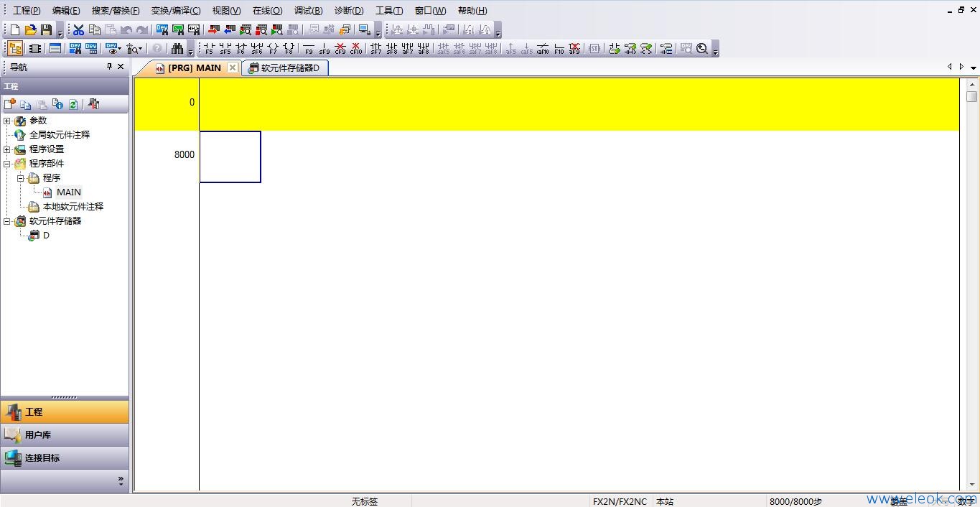Select 全局软元件注释 in project tree
Screen dimensions: 980x507
click(60, 135)
